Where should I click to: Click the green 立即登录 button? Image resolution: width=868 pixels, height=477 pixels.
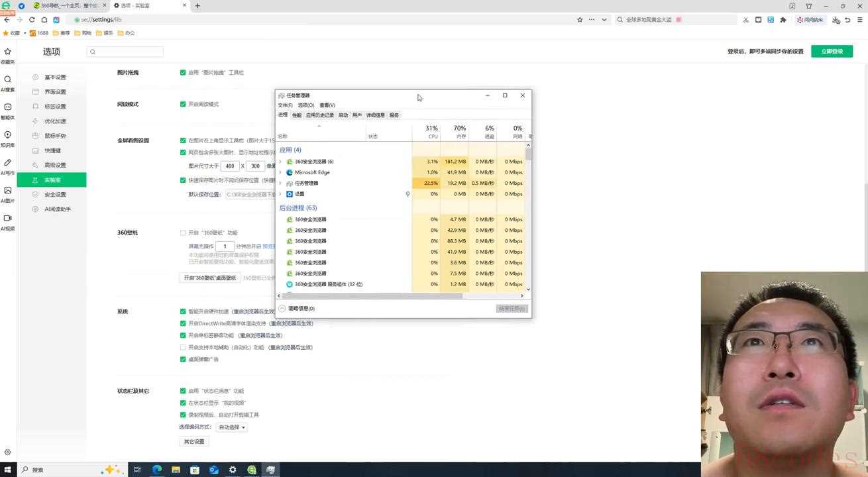click(832, 51)
